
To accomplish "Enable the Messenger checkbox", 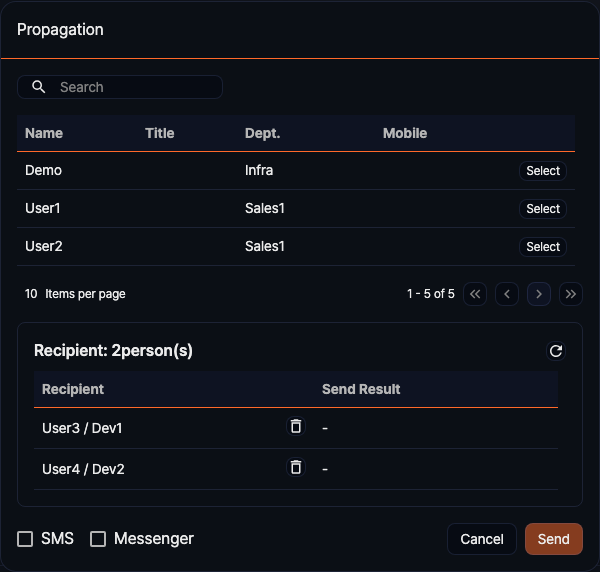I will [98, 539].
